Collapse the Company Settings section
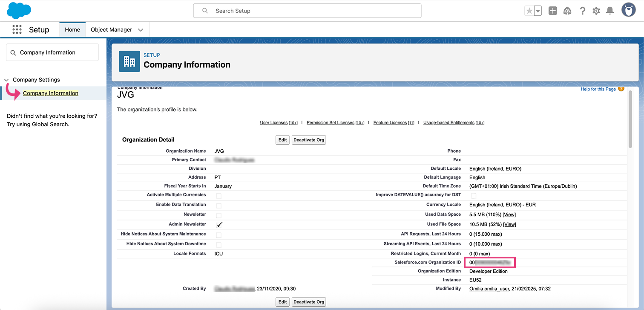Image resolution: width=644 pixels, height=310 pixels. click(x=6, y=80)
